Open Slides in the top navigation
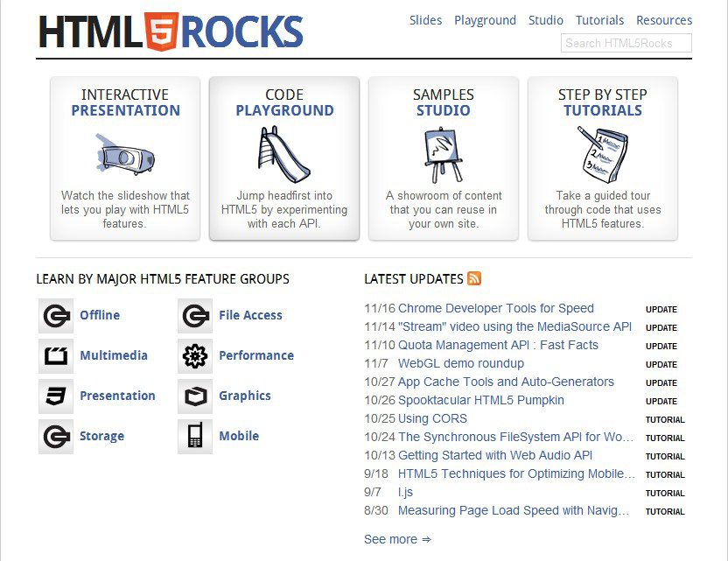 pos(426,20)
